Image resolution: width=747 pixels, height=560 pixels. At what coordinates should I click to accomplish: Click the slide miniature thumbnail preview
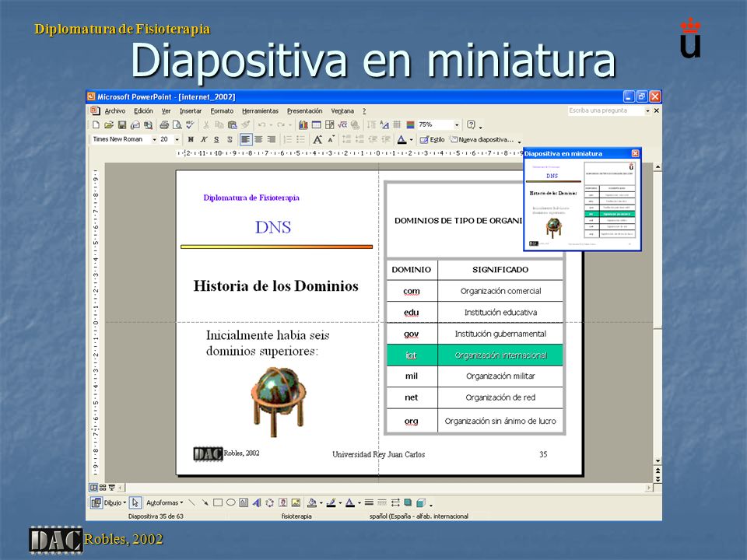pos(582,205)
